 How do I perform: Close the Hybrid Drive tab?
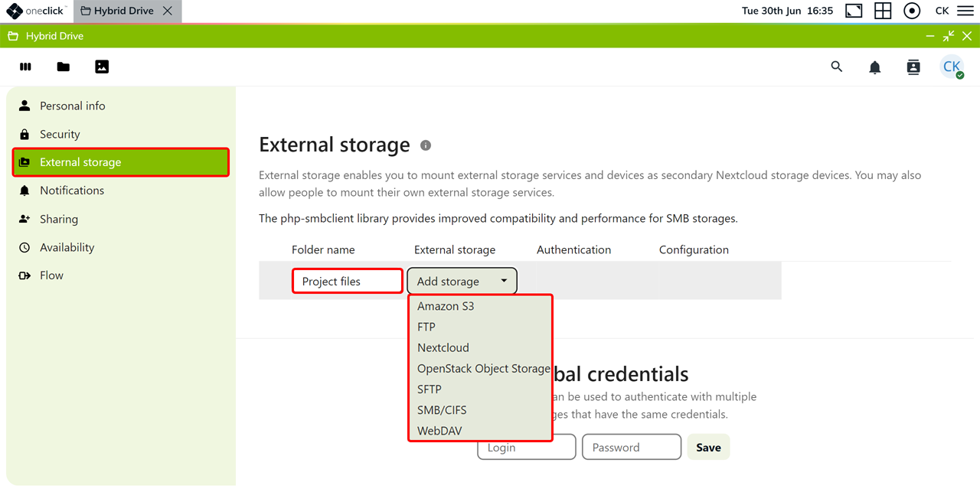pyautogui.click(x=168, y=11)
